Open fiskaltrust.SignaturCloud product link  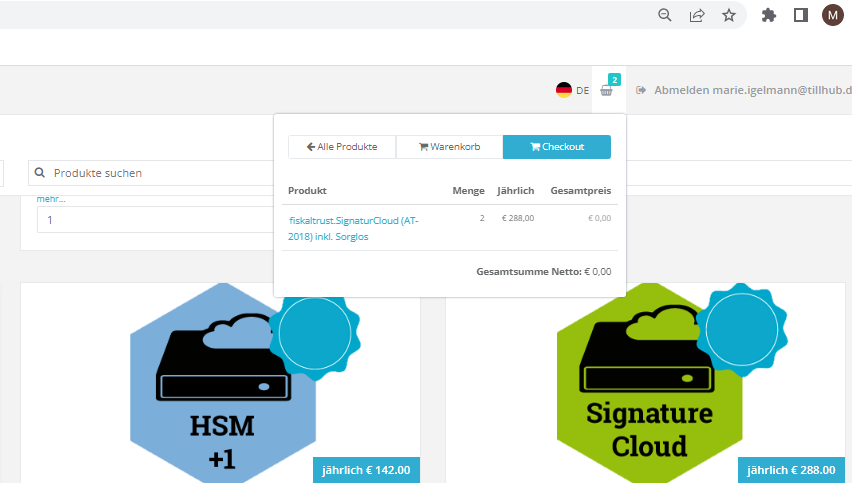click(353, 228)
